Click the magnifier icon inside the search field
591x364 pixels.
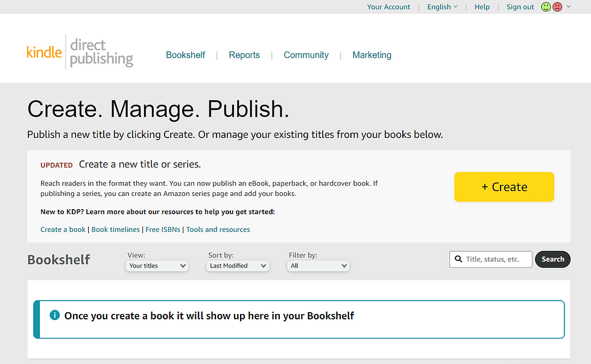pos(457,259)
